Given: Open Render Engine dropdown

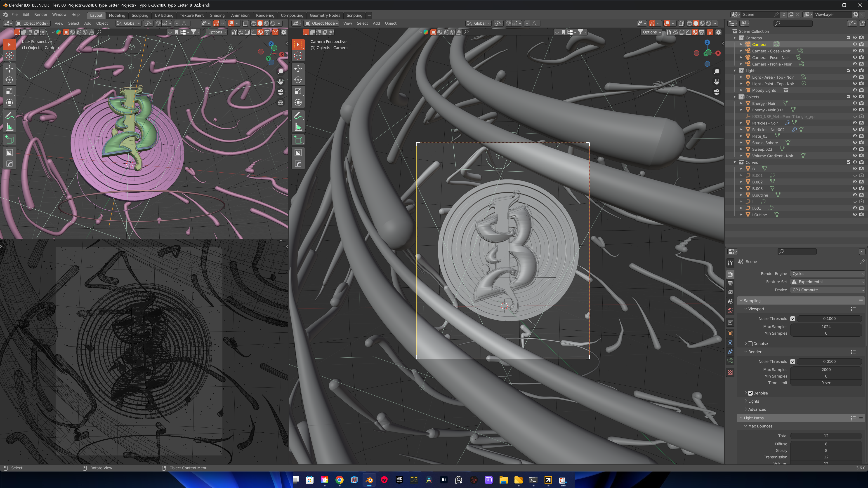Looking at the screenshot, I should (828, 274).
